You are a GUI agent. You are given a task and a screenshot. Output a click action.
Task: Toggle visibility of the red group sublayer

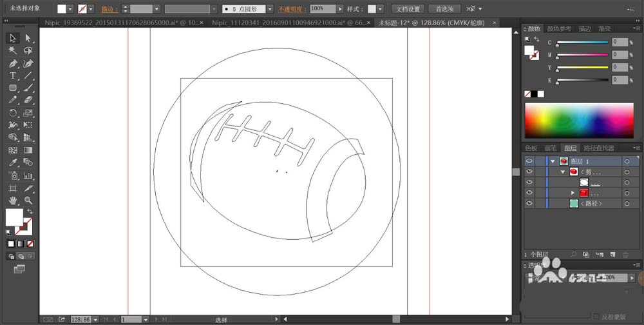[529, 193]
